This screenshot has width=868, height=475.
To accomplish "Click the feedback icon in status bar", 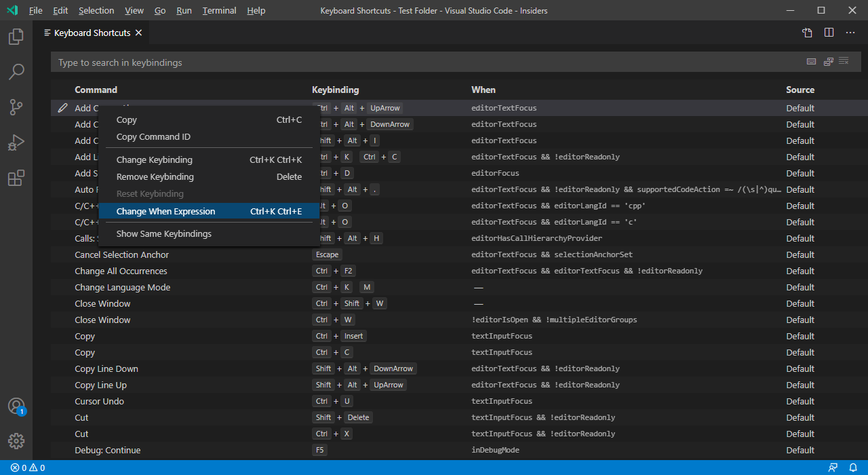I will pyautogui.click(x=833, y=468).
